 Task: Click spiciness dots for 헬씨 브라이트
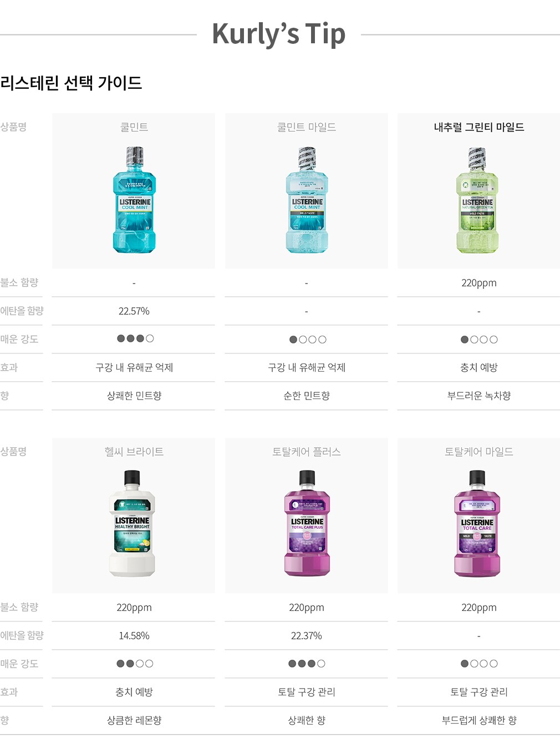pyautogui.click(x=135, y=664)
